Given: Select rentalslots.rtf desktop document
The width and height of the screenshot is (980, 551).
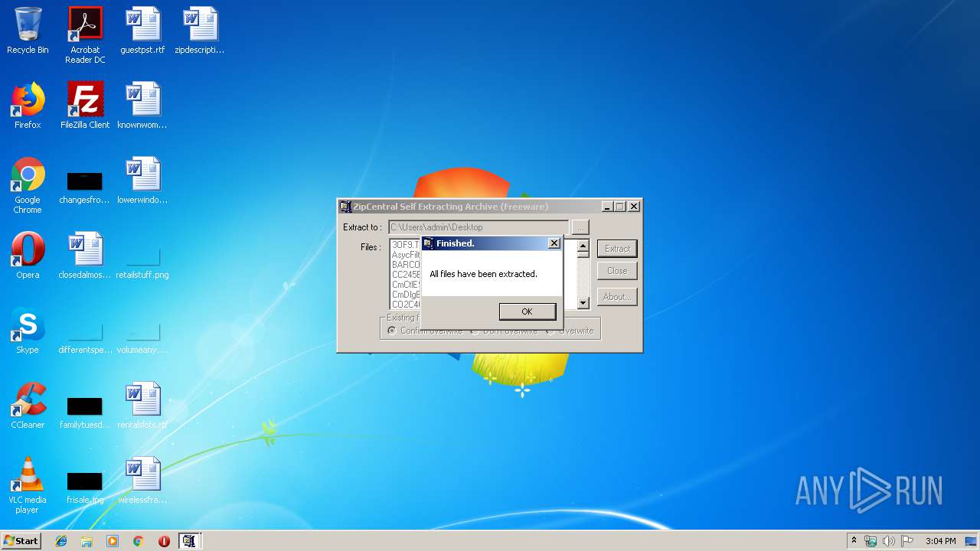Looking at the screenshot, I should click(x=142, y=406).
